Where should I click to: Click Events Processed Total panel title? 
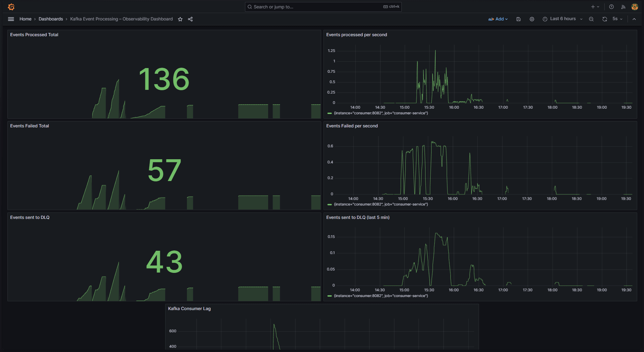click(34, 35)
